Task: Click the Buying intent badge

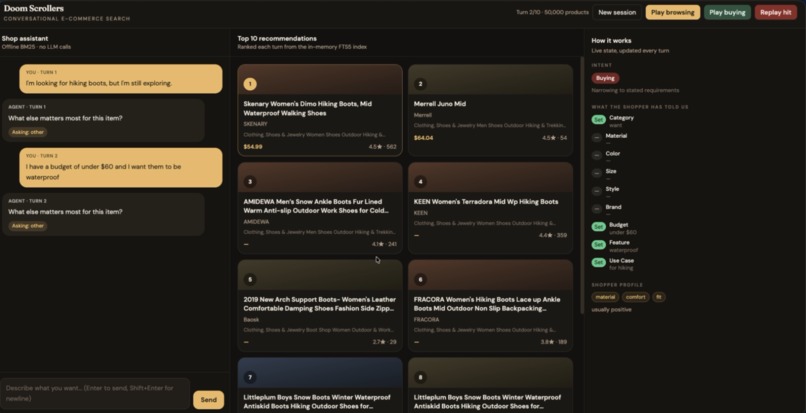Action: coord(605,78)
